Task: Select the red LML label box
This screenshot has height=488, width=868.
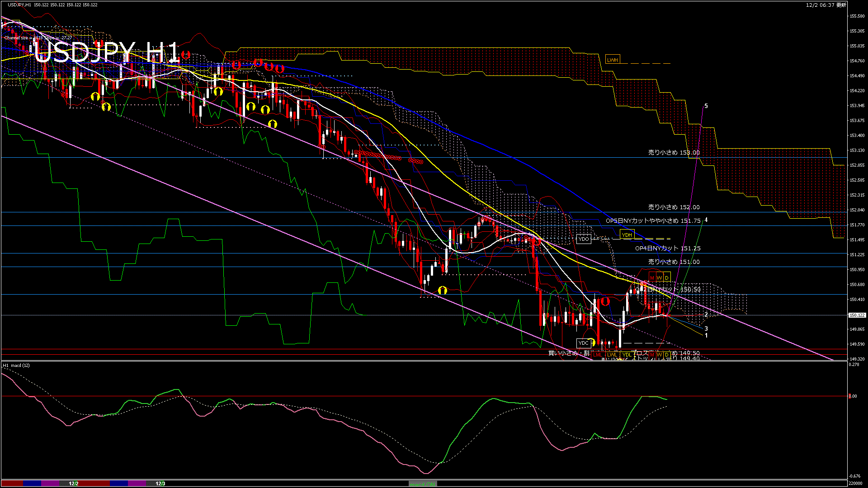Action: tap(597, 355)
